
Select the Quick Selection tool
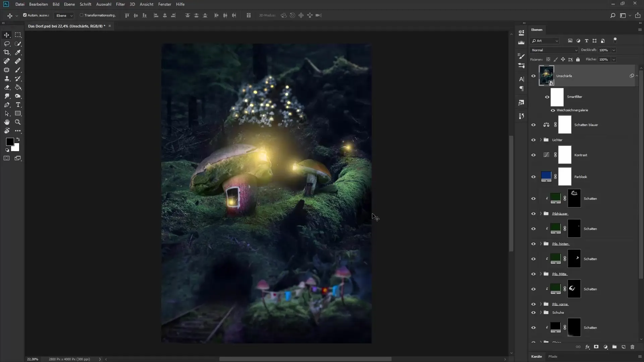pos(18,44)
